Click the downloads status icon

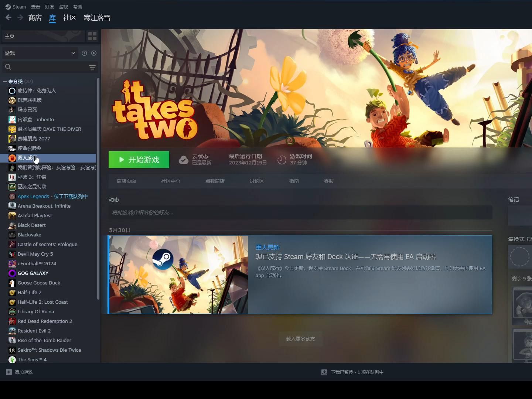pyautogui.click(x=324, y=372)
